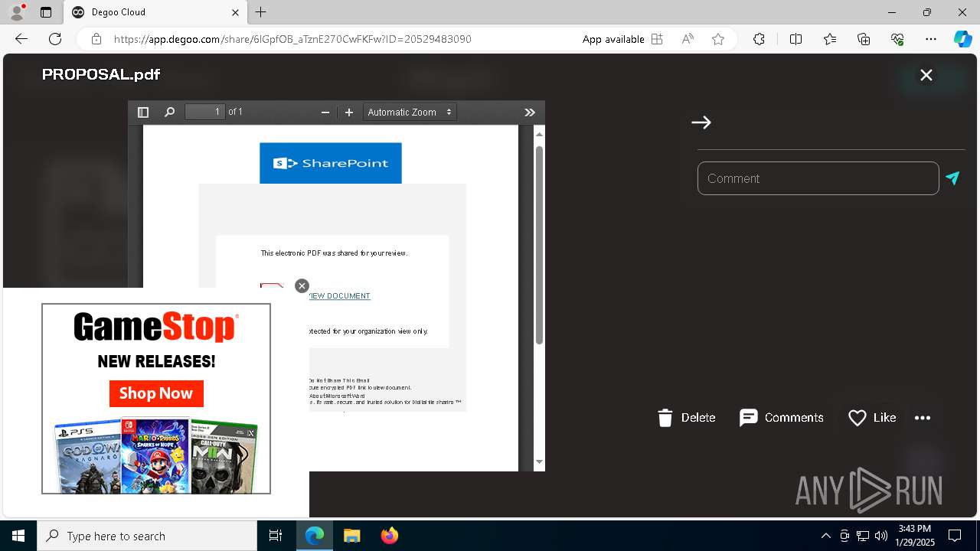The width and height of the screenshot is (980, 551).
Task: Open the Windows Start menu
Action: (18, 536)
